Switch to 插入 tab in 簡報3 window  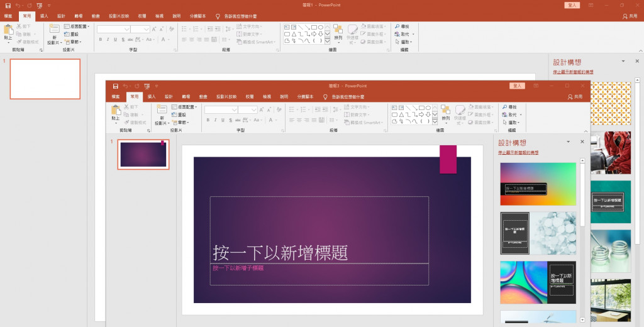point(152,97)
